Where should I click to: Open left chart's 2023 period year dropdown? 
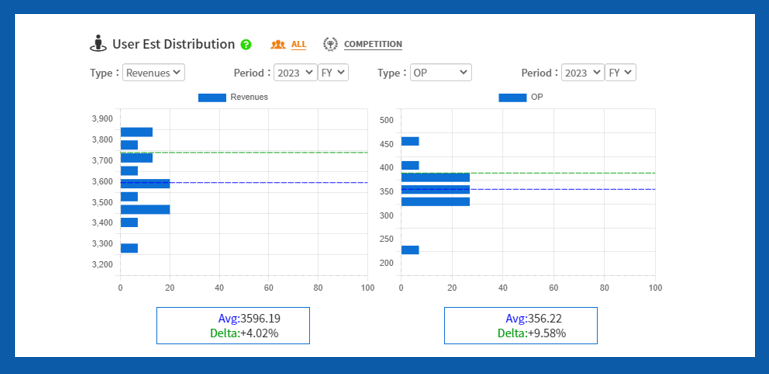pyautogui.click(x=295, y=73)
